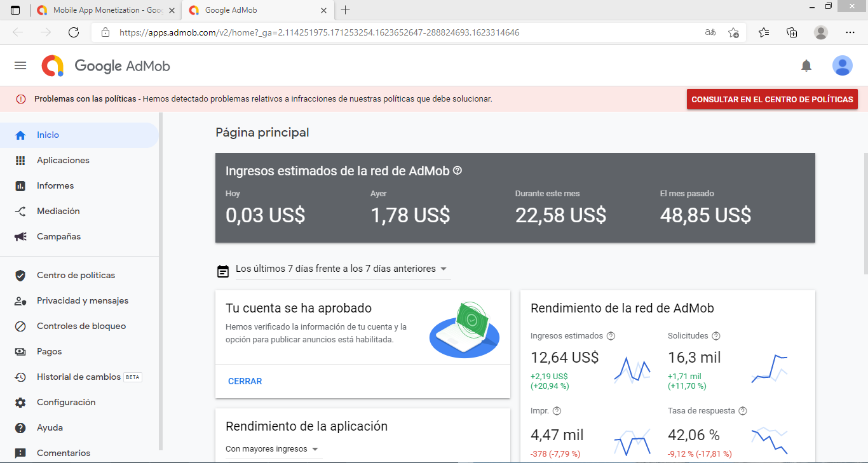Click the 48,85 US$ last month value

pos(705,215)
